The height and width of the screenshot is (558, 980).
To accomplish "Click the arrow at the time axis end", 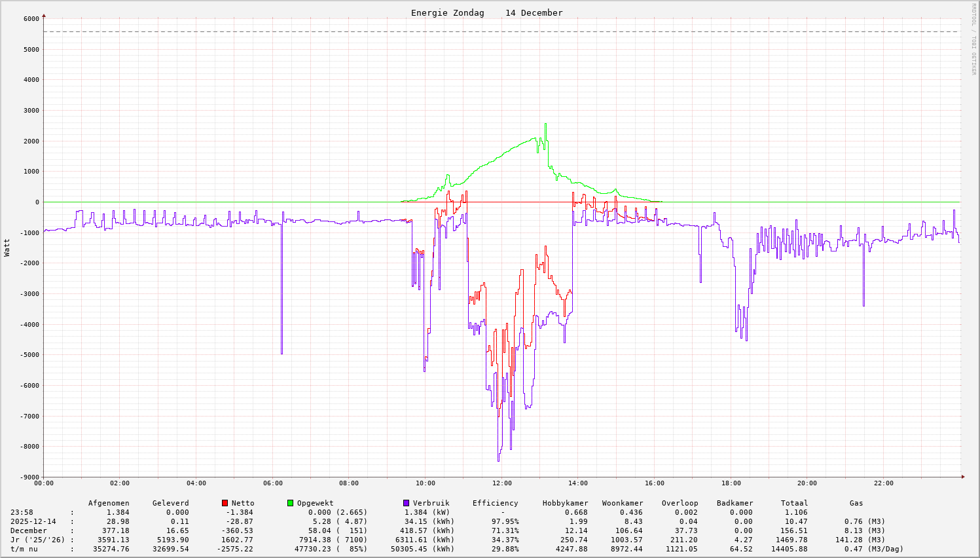I will (963, 477).
